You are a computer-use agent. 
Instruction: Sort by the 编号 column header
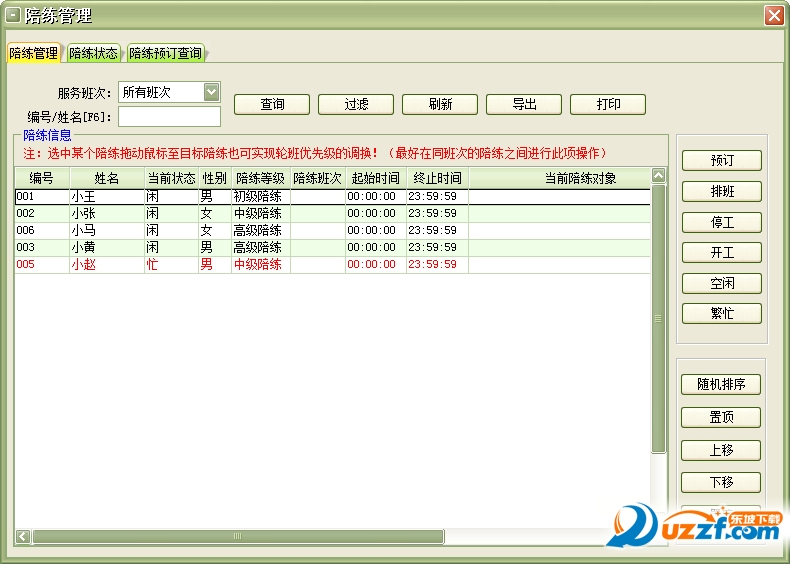[x=42, y=178]
